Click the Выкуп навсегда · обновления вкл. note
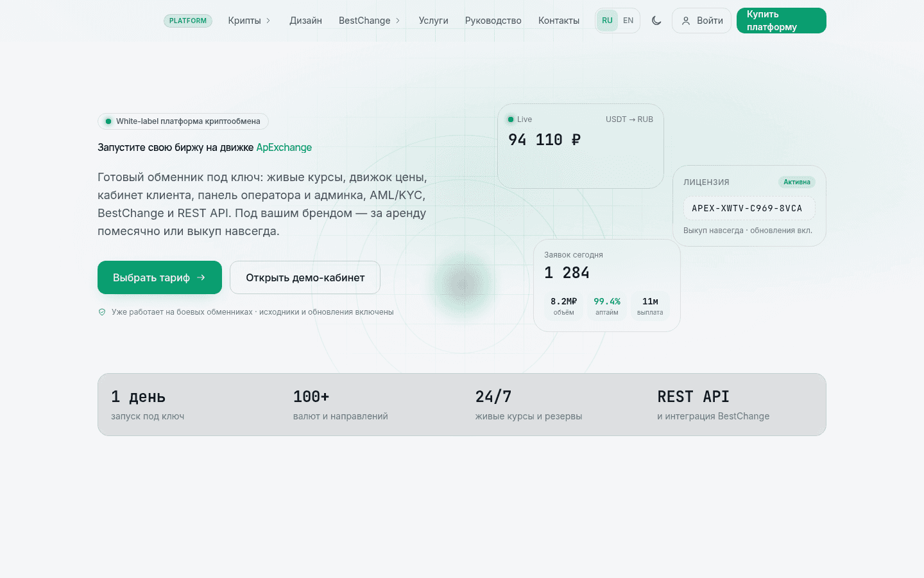The height and width of the screenshot is (578, 924). coord(748,231)
